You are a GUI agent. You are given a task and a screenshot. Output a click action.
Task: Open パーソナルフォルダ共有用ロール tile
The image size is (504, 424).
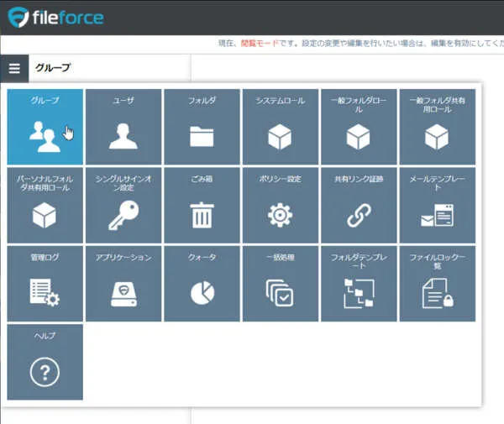coord(45,206)
